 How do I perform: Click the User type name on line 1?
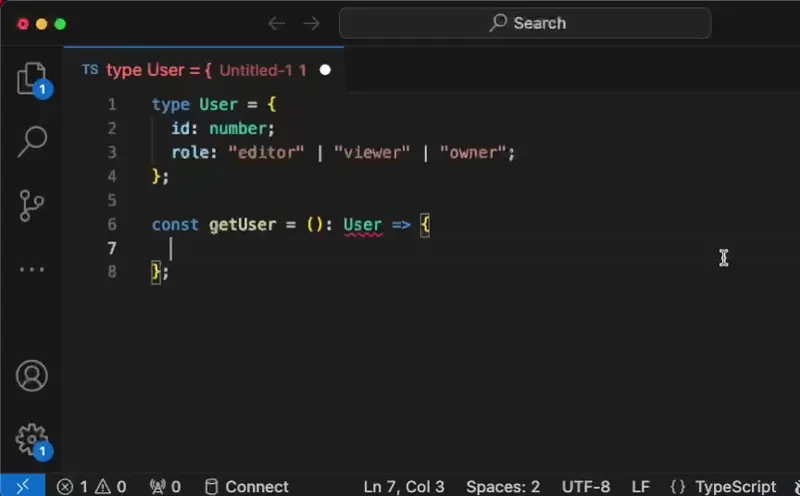click(x=218, y=105)
